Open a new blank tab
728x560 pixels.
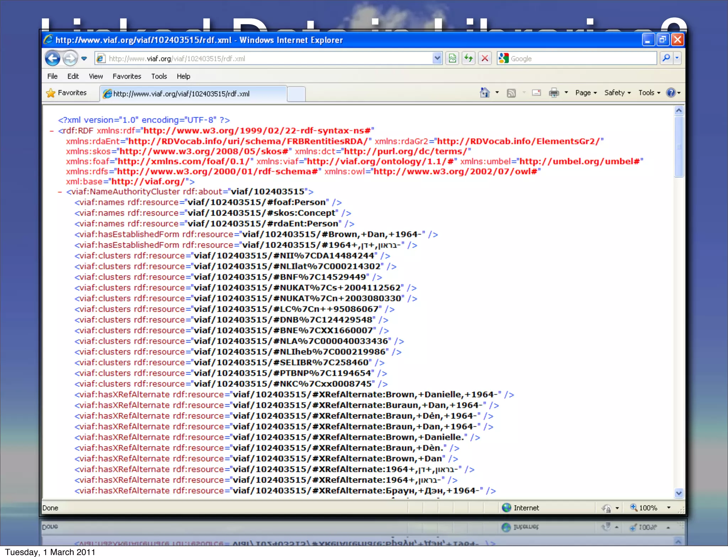pyautogui.click(x=296, y=94)
